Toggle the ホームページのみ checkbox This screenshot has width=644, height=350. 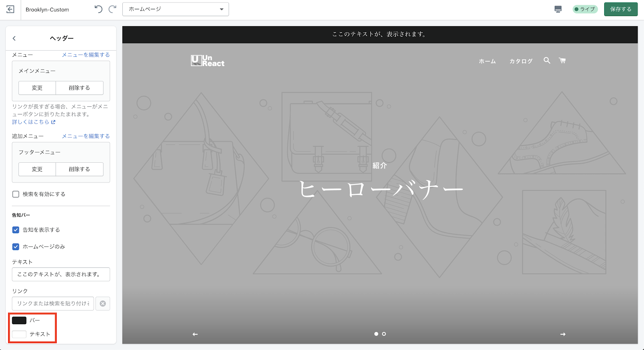coord(16,246)
